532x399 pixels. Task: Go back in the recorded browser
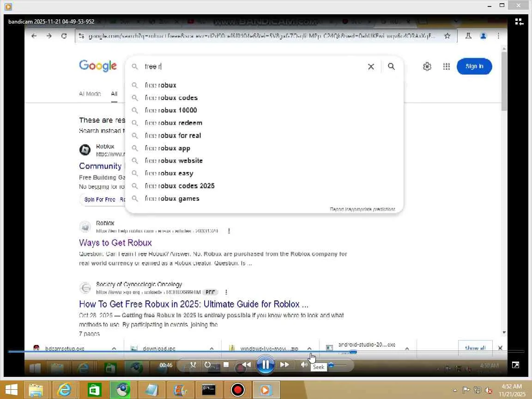pyautogui.click(x=34, y=36)
